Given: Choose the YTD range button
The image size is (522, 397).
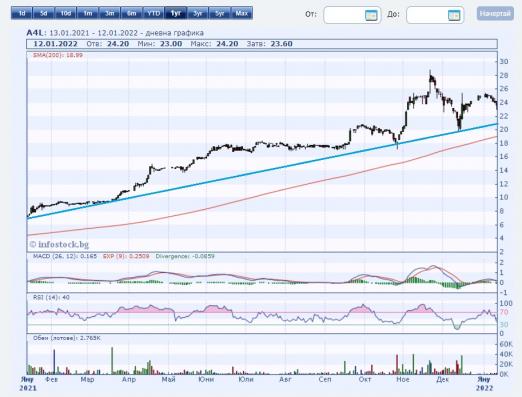Looking at the screenshot, I should point(154,13).
